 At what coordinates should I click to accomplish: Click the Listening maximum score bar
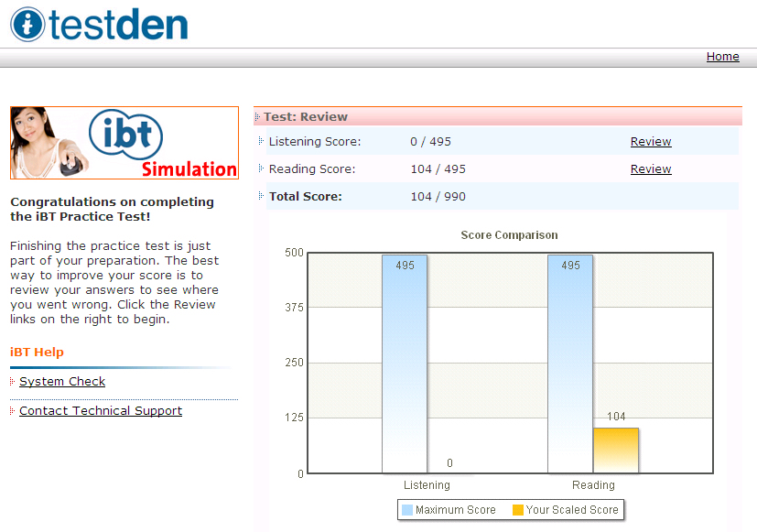(x=405, y=366)
